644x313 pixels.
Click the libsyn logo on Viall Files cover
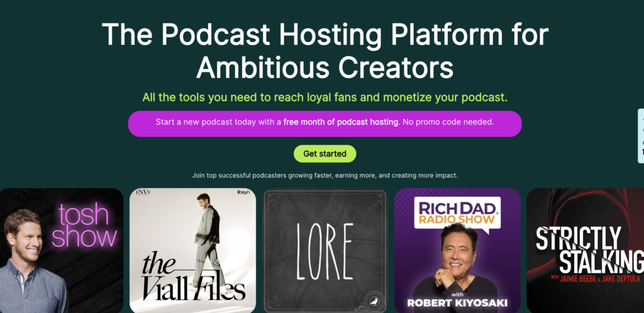[x=243, y=193]
